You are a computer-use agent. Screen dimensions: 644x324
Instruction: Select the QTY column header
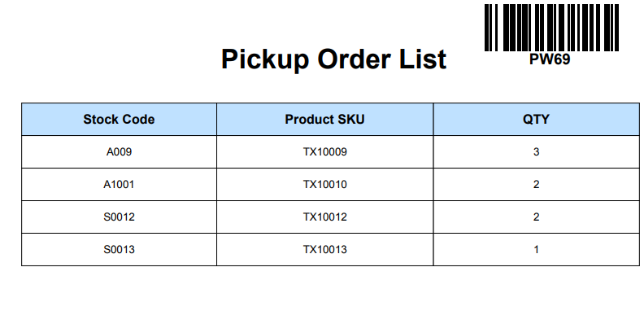point(536,119)
